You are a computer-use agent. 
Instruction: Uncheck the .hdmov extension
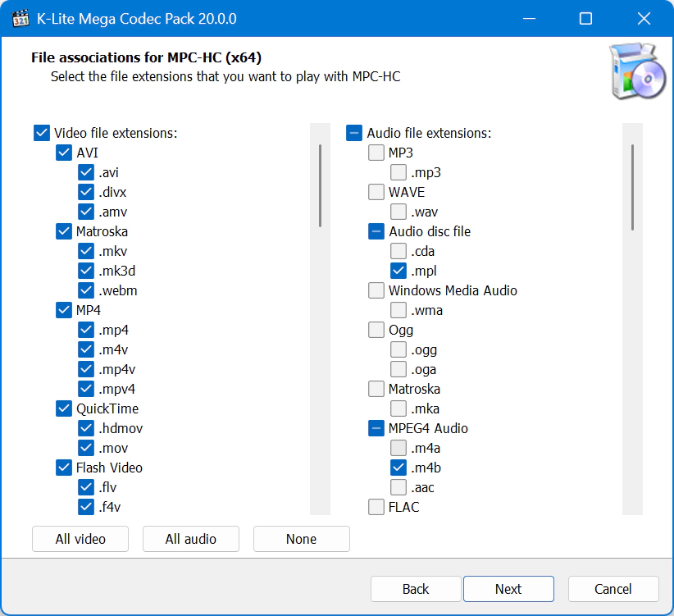coord(86,428)
